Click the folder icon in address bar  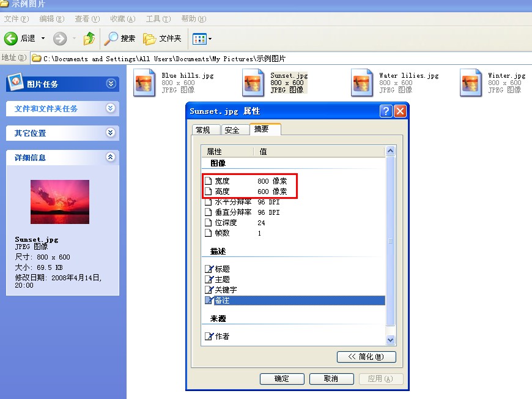pyautogui.click(x=36, y=58)
